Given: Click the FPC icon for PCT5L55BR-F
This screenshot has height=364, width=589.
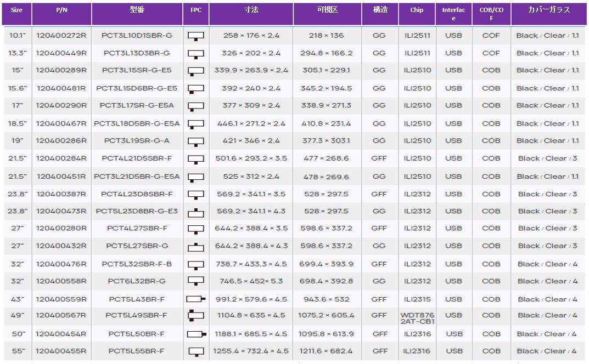Looking at the screenshot, I should pyautogui.click(x=196, y=352).
